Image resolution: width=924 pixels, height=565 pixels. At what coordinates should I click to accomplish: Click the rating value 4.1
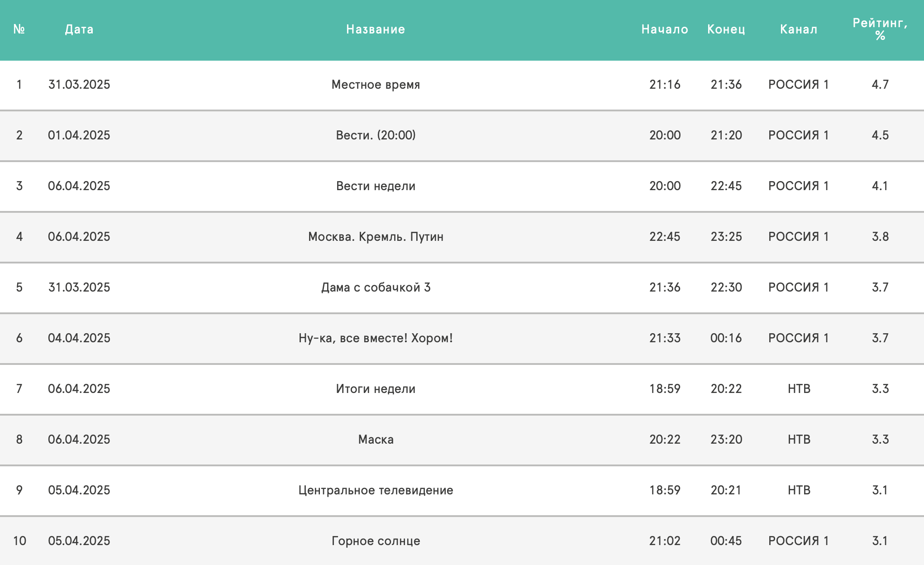(880, 186)
